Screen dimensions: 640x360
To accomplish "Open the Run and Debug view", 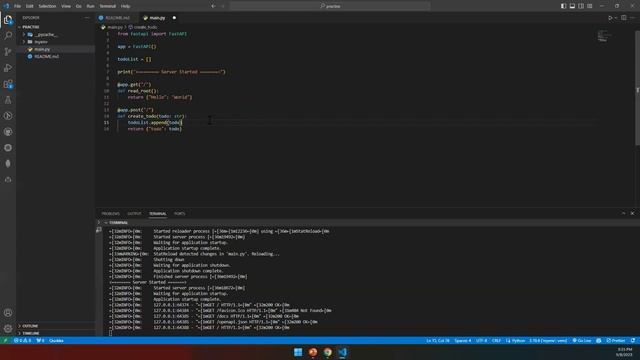I will tap(8, 68).
